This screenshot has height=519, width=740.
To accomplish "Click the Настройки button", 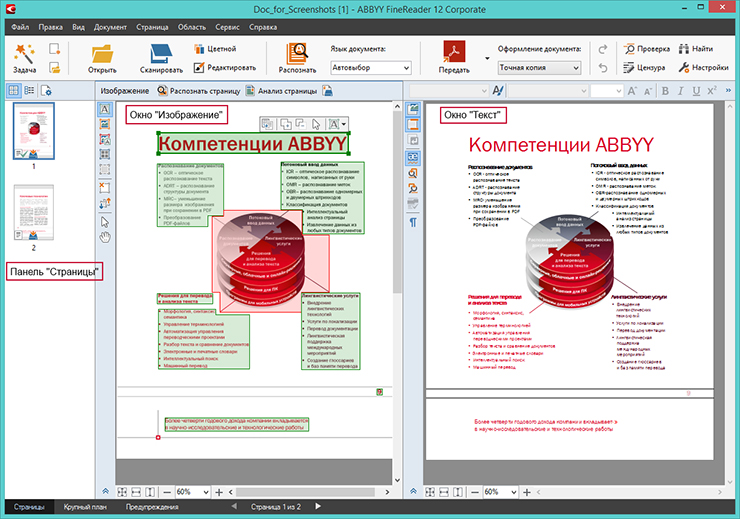I will pos(704,68).
